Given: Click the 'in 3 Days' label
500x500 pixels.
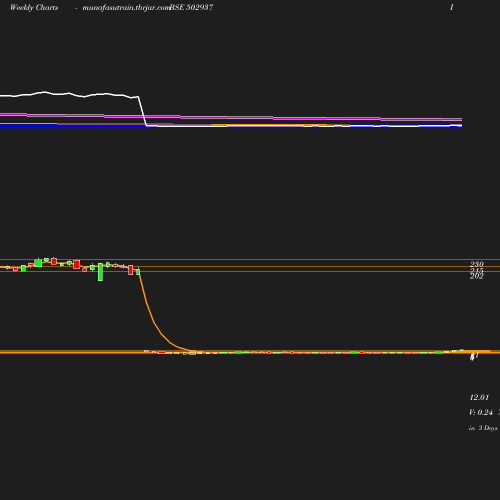Looking at the screenshot, I should tap(483, 428).
